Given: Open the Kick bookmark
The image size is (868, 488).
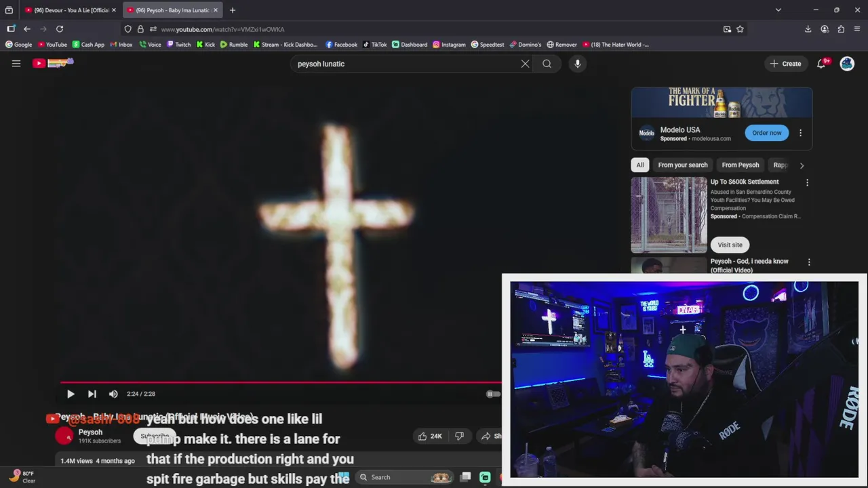Looking at the screenshot, I should [x=205, y=45].
